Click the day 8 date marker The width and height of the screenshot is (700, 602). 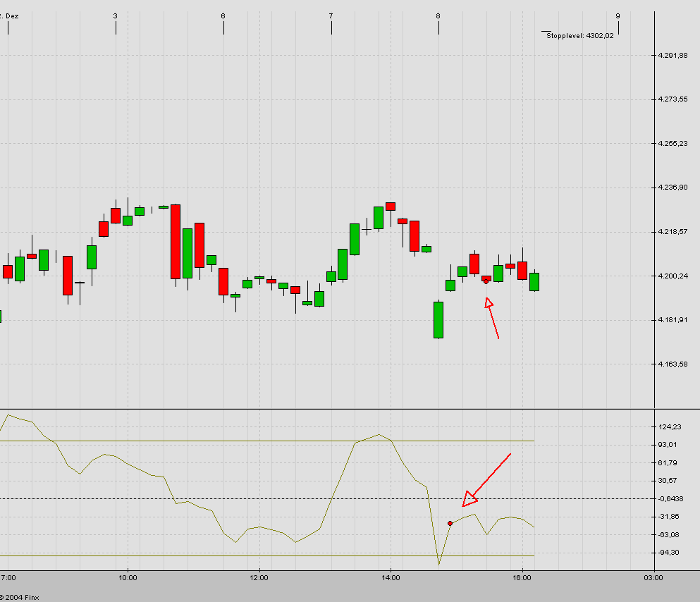438,16
